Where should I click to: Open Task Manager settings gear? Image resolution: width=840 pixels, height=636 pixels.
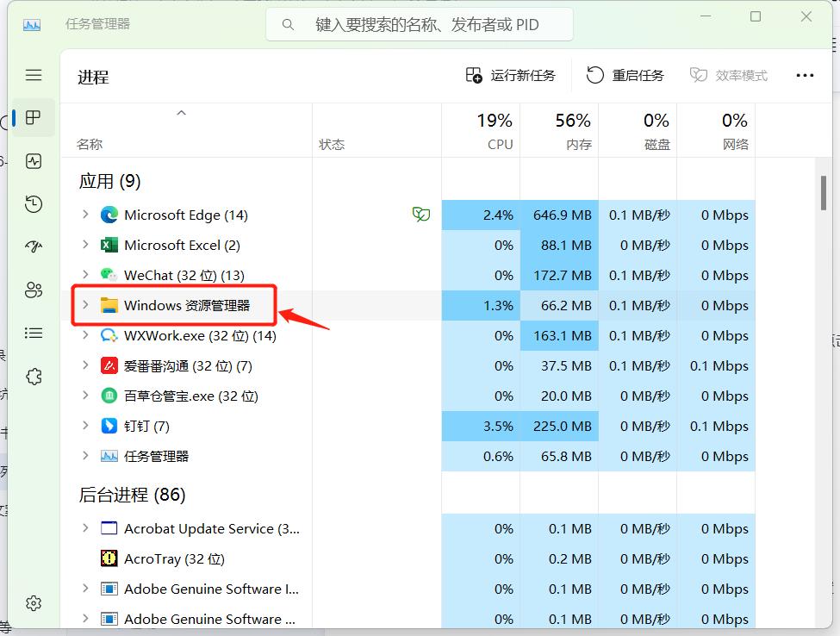coord(34,603)
